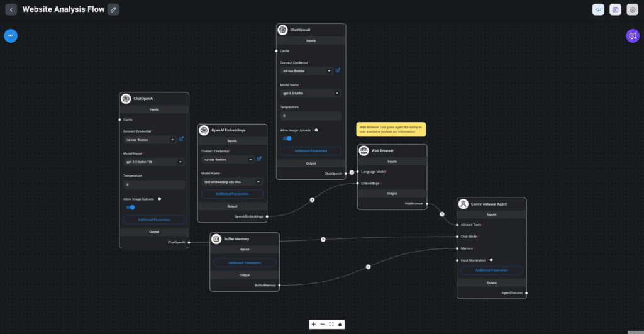Zoom in with the canvas plus control
This screenshot has height=334, width=644.
coord(314,325)
